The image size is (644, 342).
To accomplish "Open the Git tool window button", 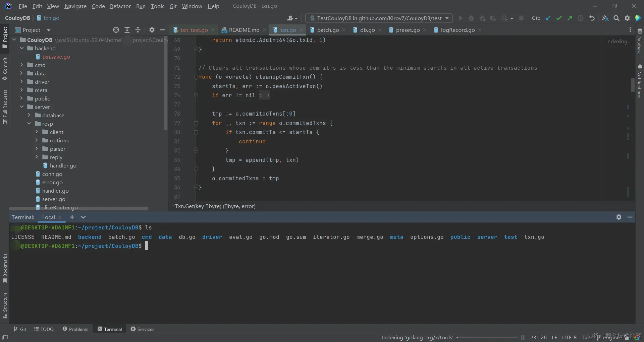I will click(20, 329).
